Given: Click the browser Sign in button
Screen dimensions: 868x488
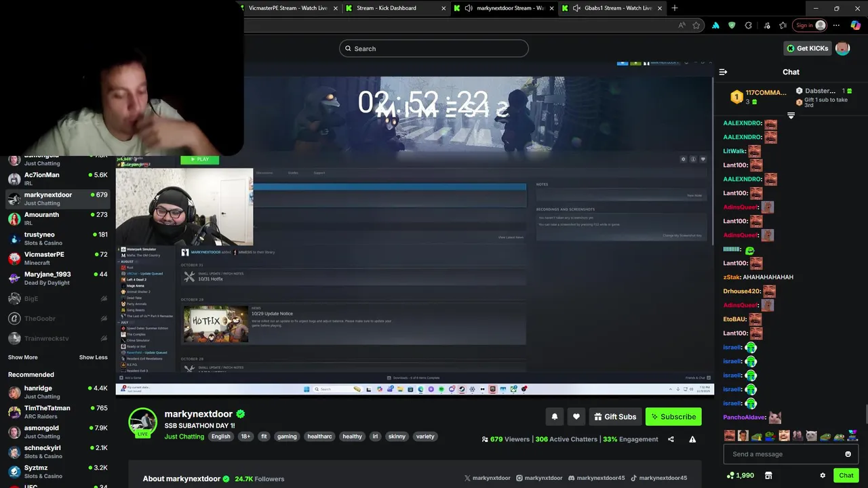Looking at the screenshot, I should [811, 25].
